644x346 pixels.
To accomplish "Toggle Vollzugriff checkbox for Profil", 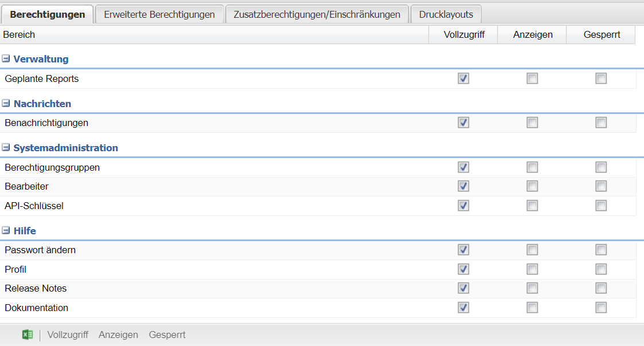I will pos(463,269).
